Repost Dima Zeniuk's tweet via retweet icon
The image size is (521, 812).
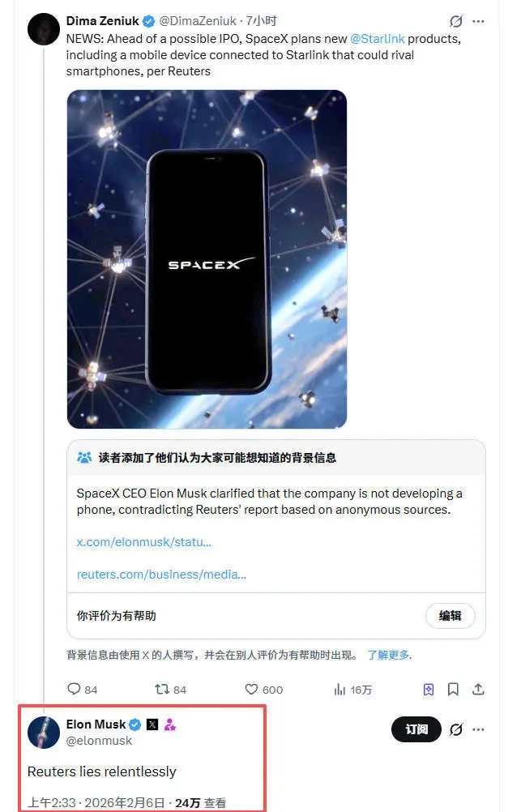(162, 690)
